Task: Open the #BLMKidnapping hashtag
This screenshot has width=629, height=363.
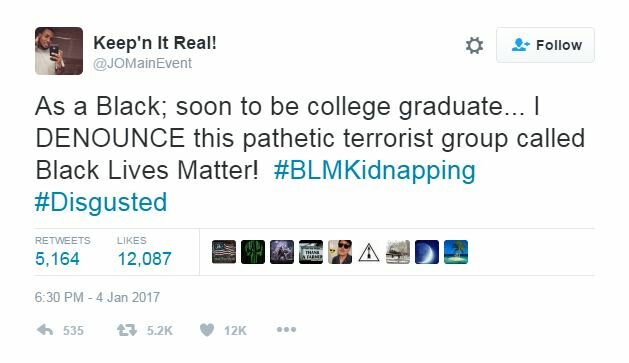Action: pyautogui.click(x=375, y=170)
